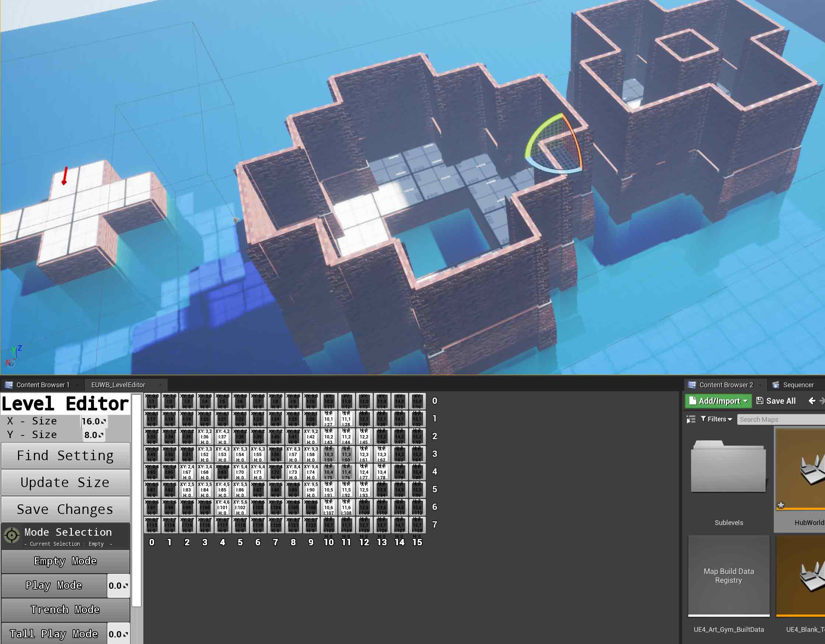The width and height of the screenshot is (825, 644).
Task: Click column label 0 under the grid
Action: pyautogui.click(x=151, y=542)
